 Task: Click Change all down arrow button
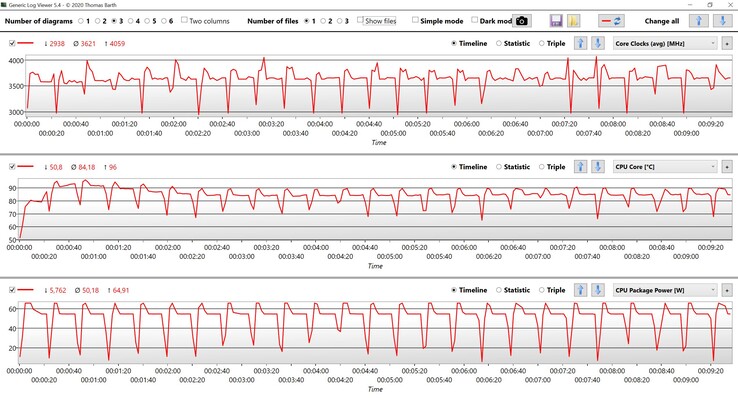725,21
